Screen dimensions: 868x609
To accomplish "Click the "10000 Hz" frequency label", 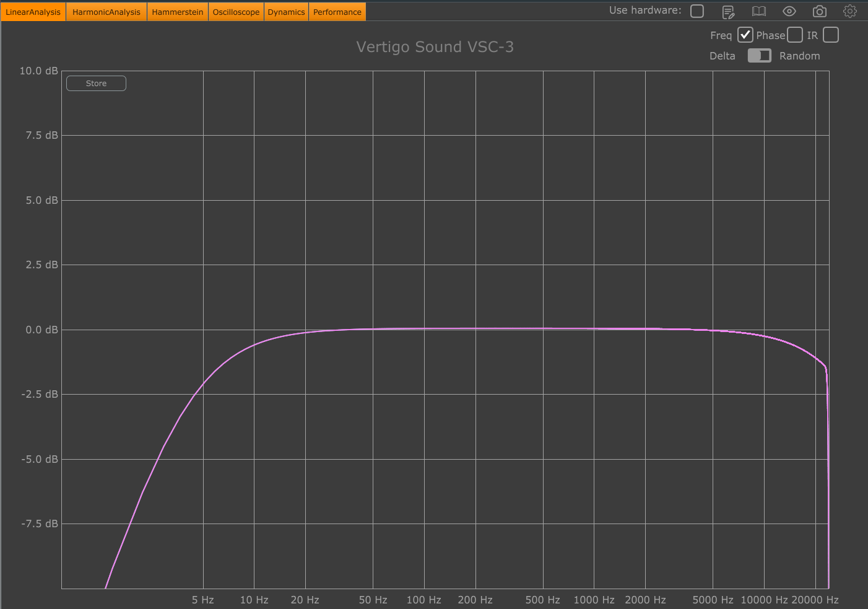I will pyautogui.click(x=765, y=600).
